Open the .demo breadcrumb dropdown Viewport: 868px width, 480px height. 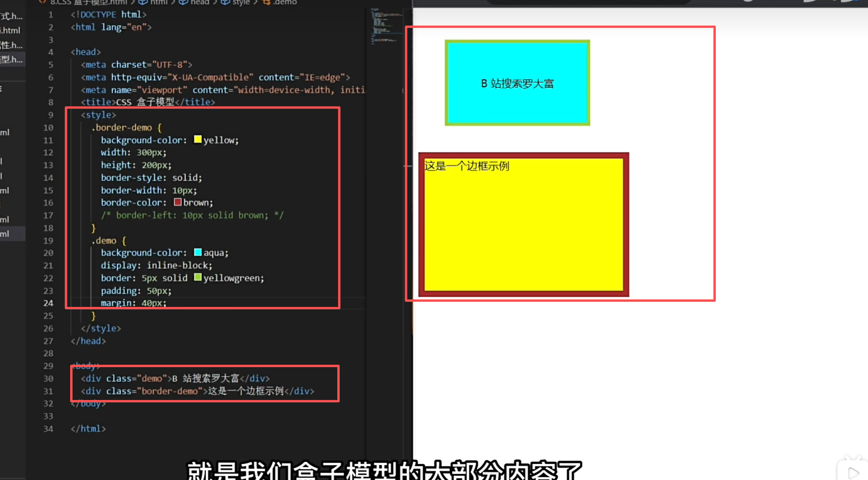[285, 2]
